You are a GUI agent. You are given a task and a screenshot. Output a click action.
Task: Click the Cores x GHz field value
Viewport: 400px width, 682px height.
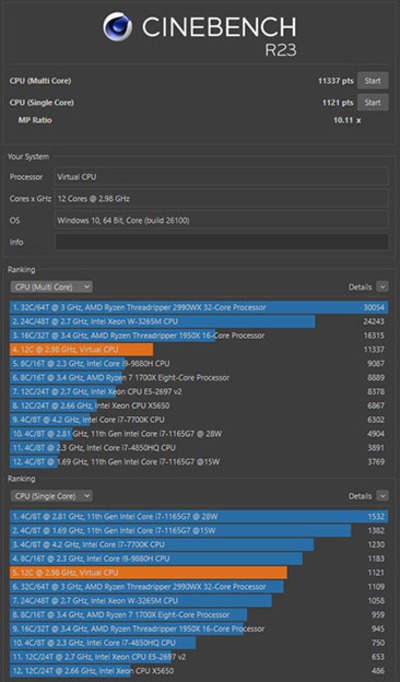pyautogui.click(x=222, y=199)
